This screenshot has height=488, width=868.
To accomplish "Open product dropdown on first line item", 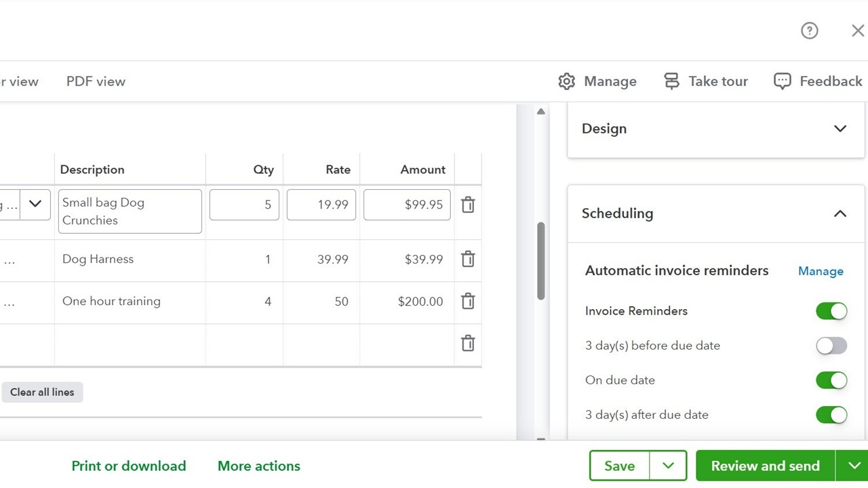I will (35, 203).
